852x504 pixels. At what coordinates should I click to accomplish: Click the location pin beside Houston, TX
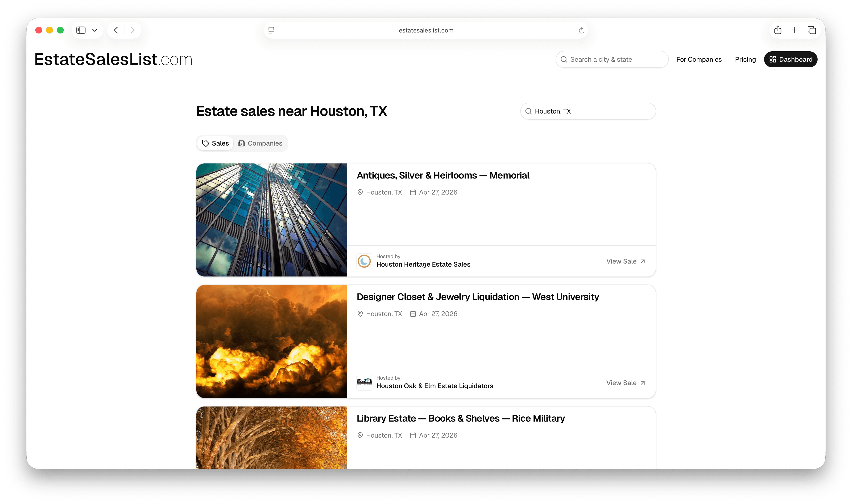360,192
